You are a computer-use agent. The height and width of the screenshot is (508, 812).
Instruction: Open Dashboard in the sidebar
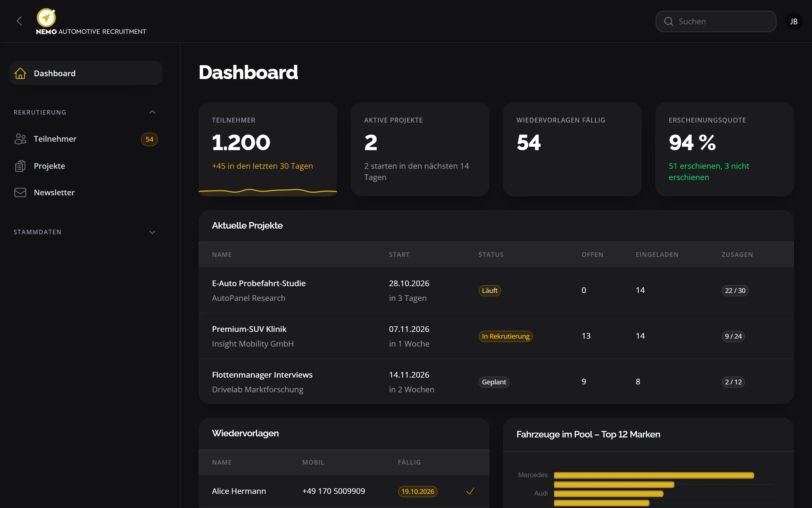(86, 73)
